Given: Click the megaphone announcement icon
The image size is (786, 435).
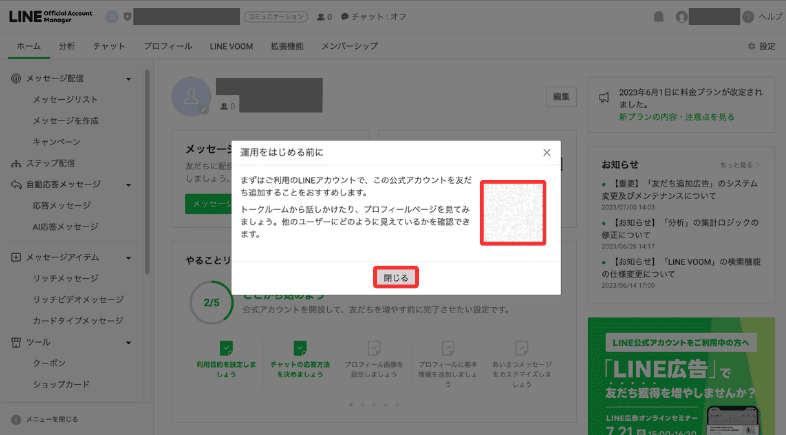Looking at the screenshot, I should coord(604,97).
